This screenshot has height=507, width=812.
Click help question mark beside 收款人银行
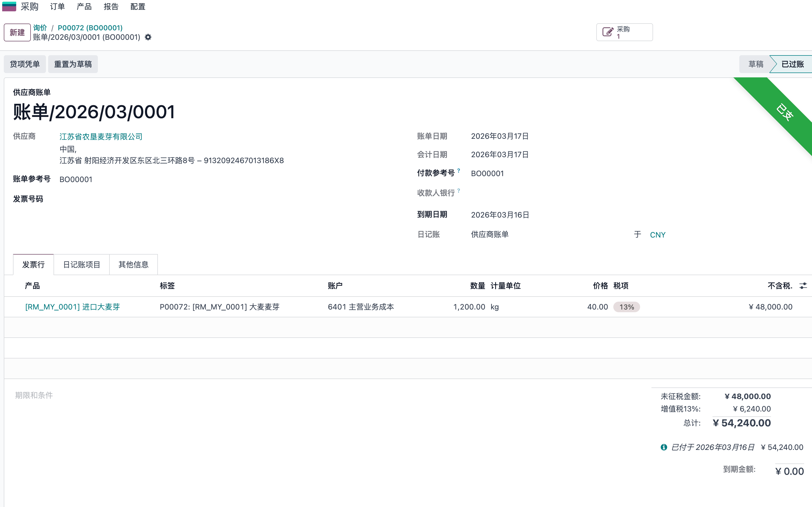coord(459,190)
